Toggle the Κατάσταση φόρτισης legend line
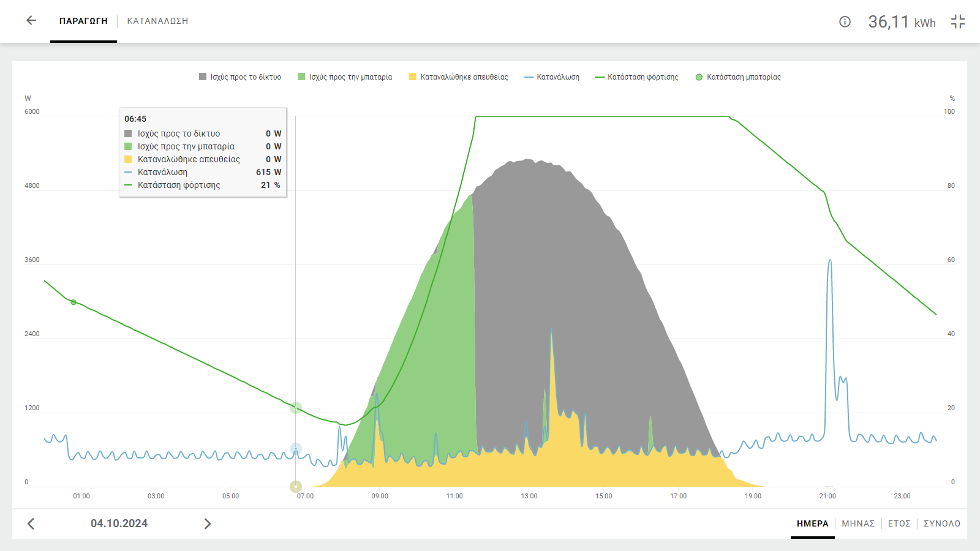980x551 pixels. 636,77
